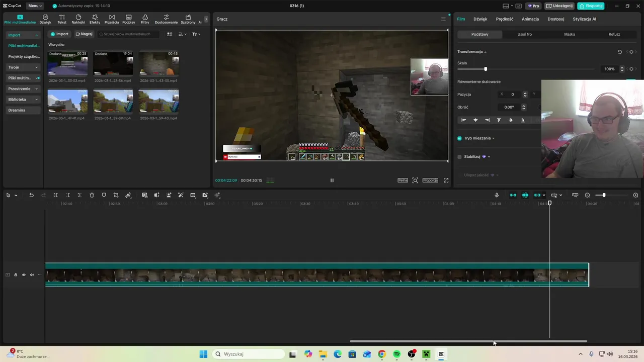Open the Szablony templates category
This screenshot has height=362, width=644.
(188, 19)
